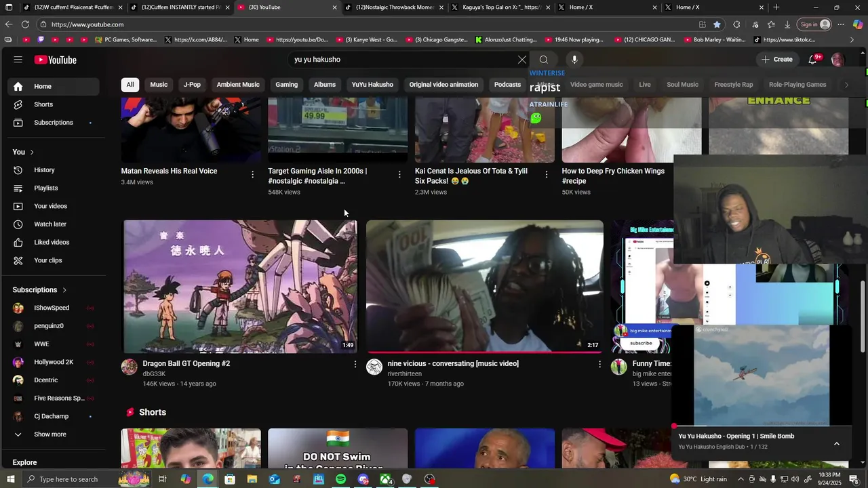This screenshot has width=868, height=488.
Task: Open IShowSpeed subscription channel
Action: click(53, 308)
